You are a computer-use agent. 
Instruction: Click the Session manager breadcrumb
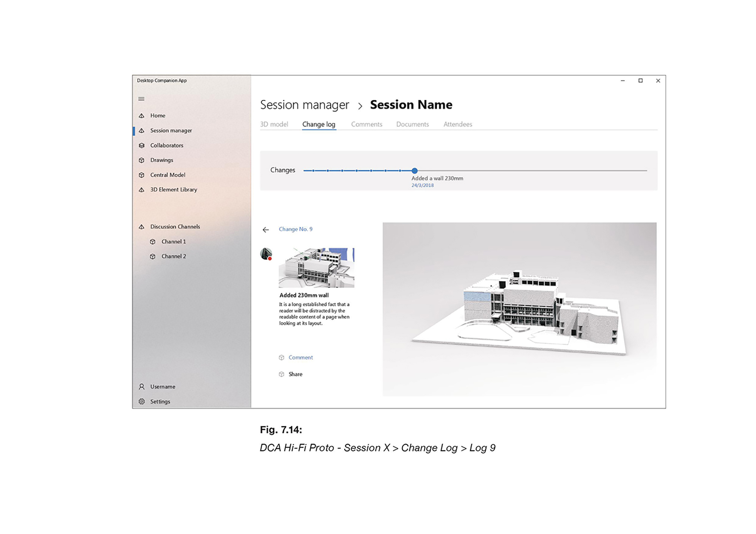tap(305, 105)
